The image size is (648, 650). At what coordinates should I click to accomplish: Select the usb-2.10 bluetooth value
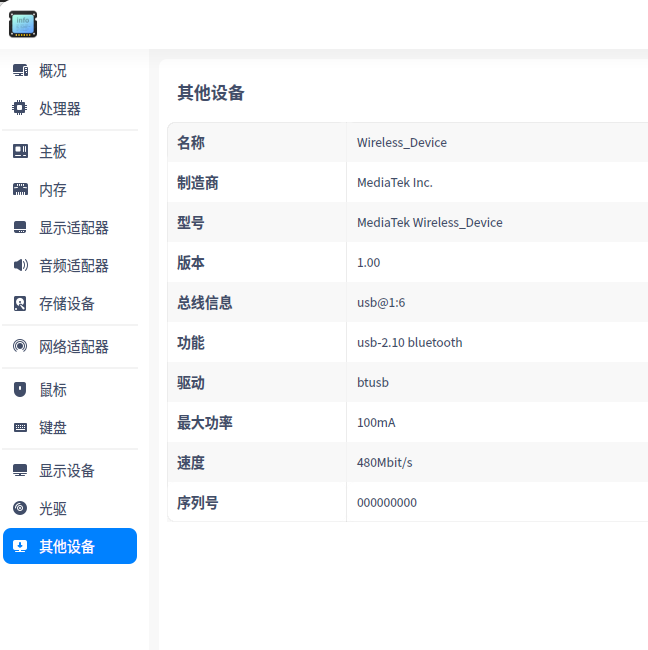tap(410, 342)
